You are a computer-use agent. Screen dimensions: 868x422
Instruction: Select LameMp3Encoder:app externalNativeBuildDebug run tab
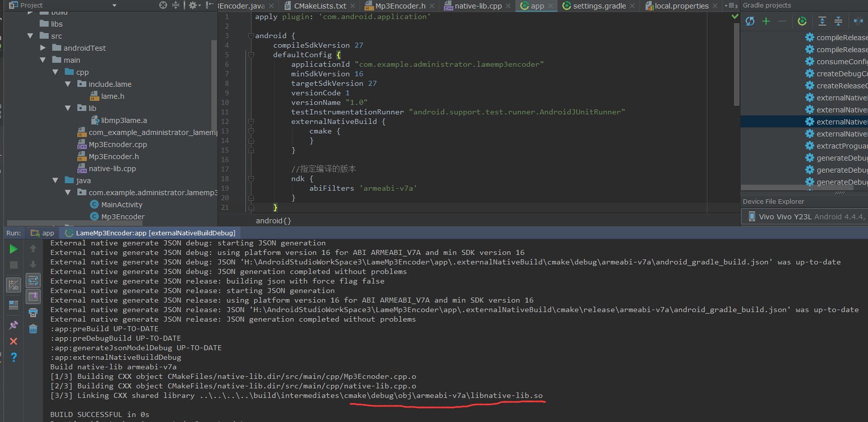coord(150,233)
